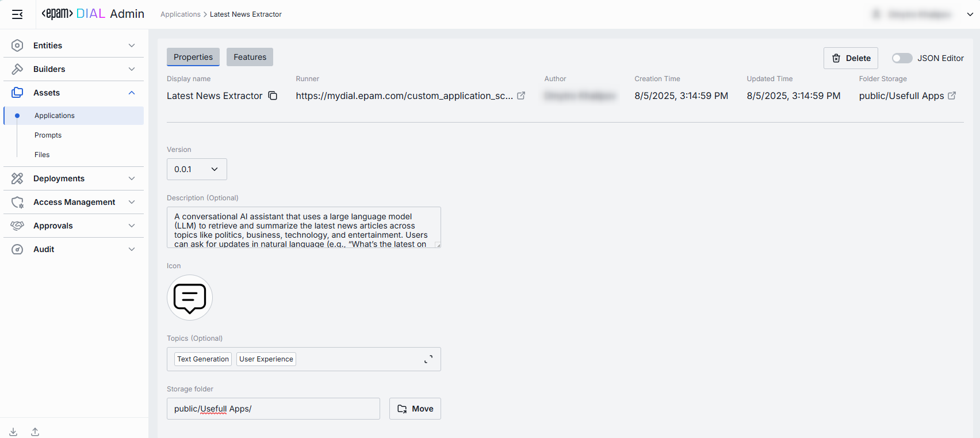Screen dimensions: 980x438
Task: Switch to the Features tab
Action: coord(250,57)
